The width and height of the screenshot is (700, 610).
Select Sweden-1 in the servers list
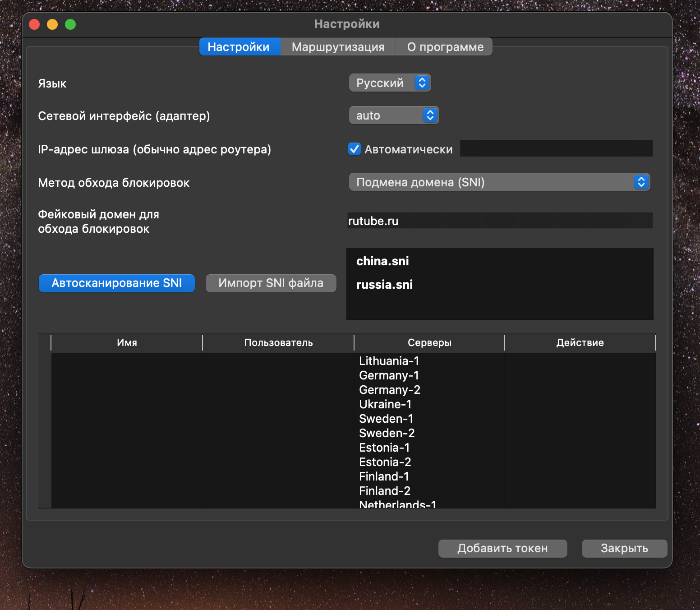386,419
